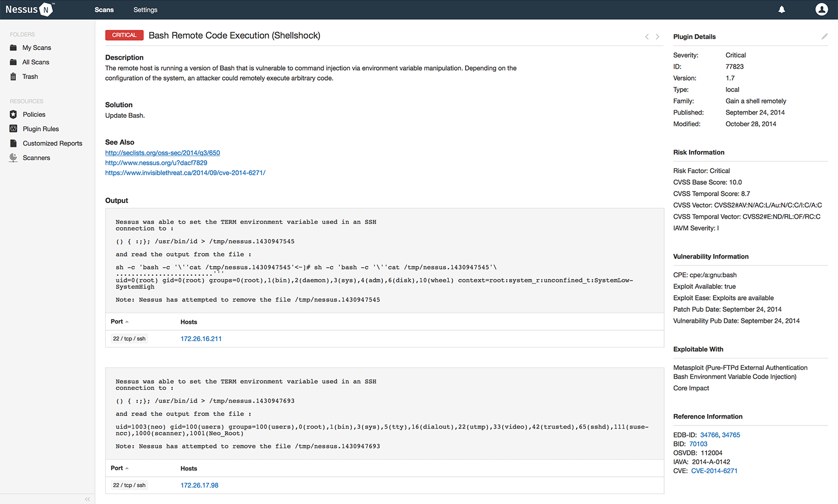Screen dimensions: 838x504
Task: Open Plugin Rules in sidebar
Action: [40, 129]
